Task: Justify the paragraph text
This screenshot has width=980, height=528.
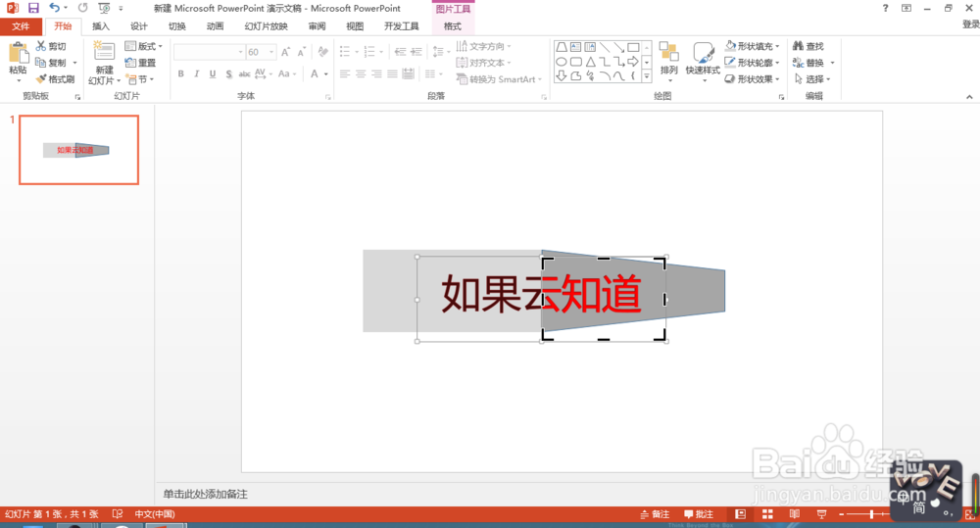Action: pos(392,73)
